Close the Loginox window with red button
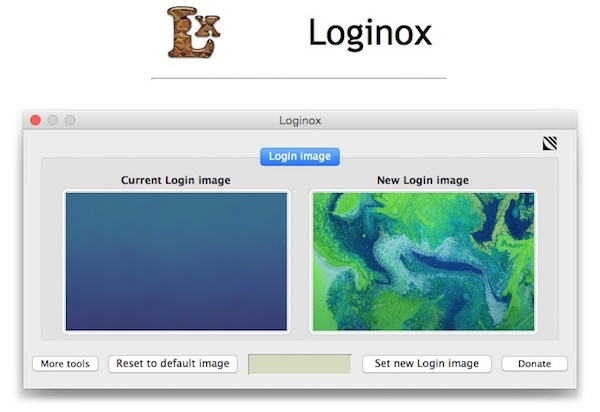Viewport: 600px width, 412px height. pos(36,120)
